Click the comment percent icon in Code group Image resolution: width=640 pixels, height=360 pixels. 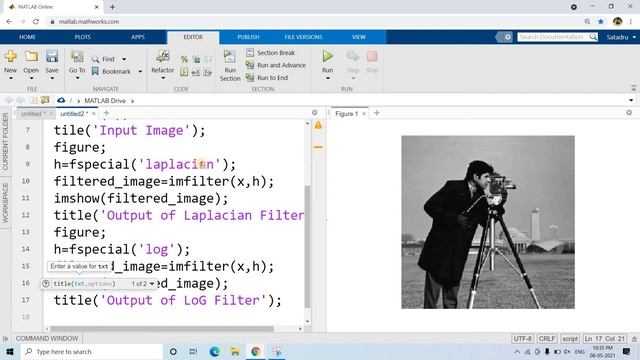(x=184, y=60)
